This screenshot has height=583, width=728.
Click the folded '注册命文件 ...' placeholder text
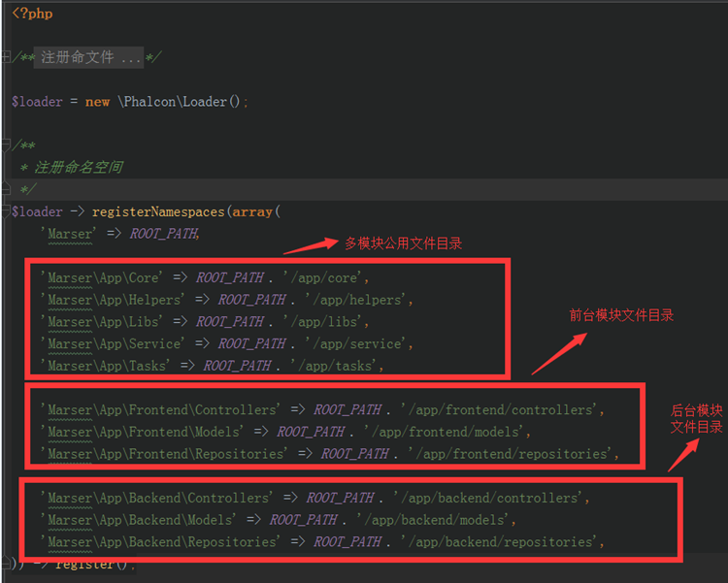[x=88, y=58]
